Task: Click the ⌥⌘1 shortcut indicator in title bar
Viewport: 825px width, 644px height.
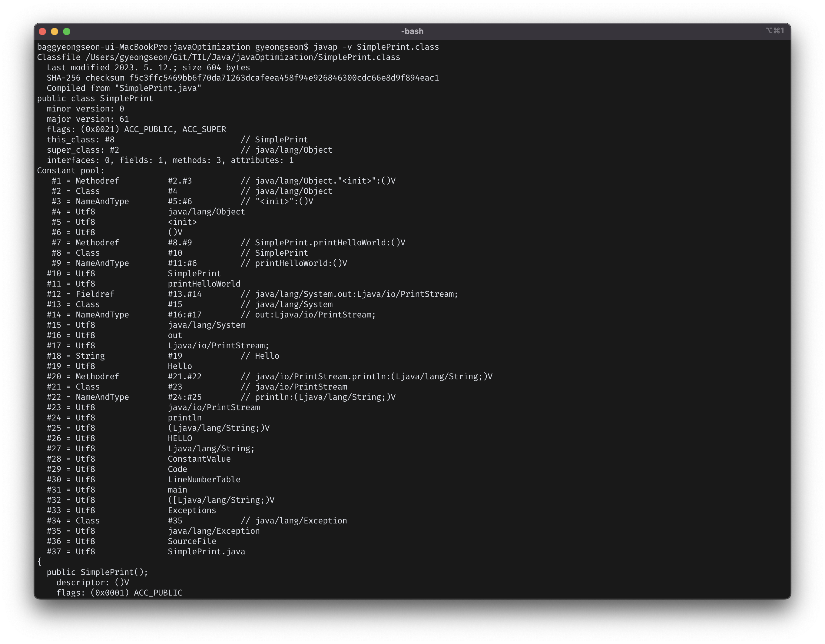Action: (775, 31)
